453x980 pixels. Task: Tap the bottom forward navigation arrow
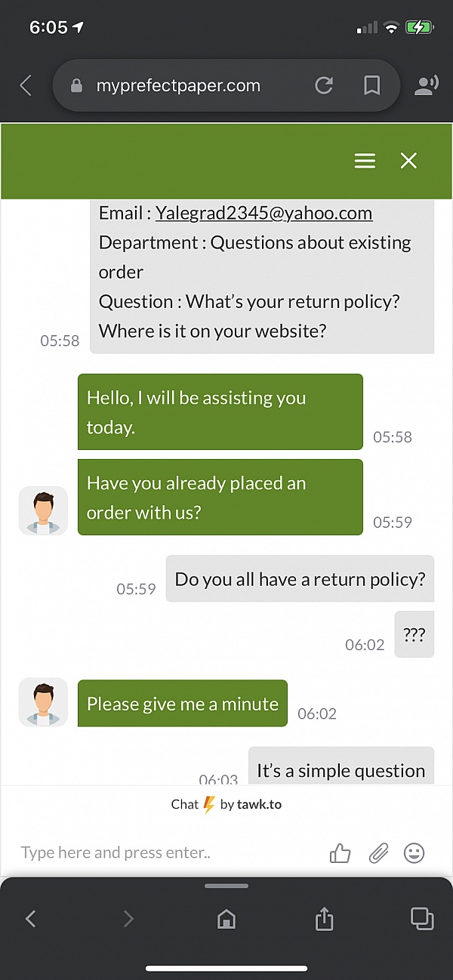coord(128,918)
